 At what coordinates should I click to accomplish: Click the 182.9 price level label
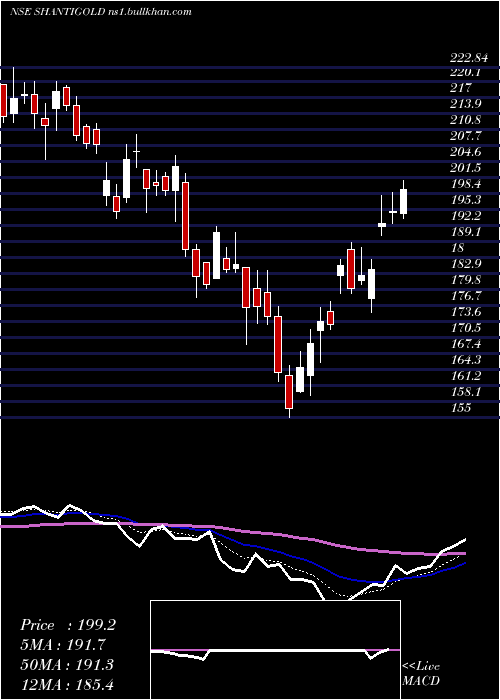(x=466, y=264)
